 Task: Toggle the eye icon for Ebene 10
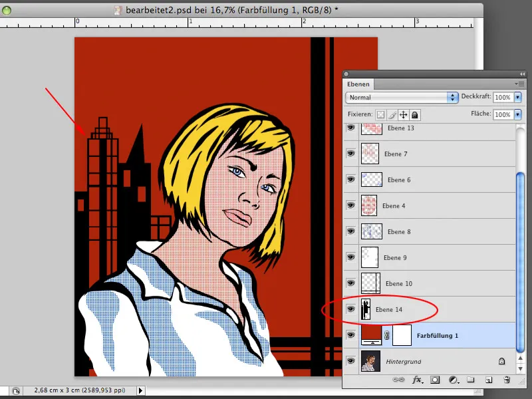[x=351, y=283]
